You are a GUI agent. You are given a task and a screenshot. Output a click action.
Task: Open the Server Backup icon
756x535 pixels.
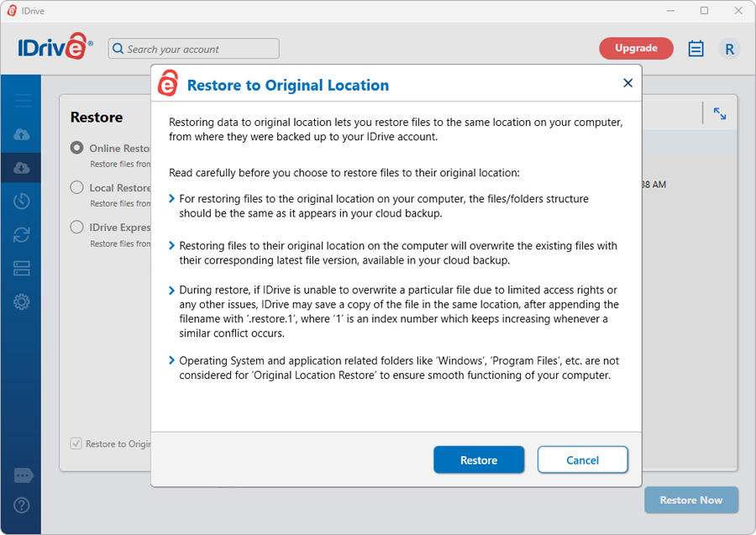(23, 268)
